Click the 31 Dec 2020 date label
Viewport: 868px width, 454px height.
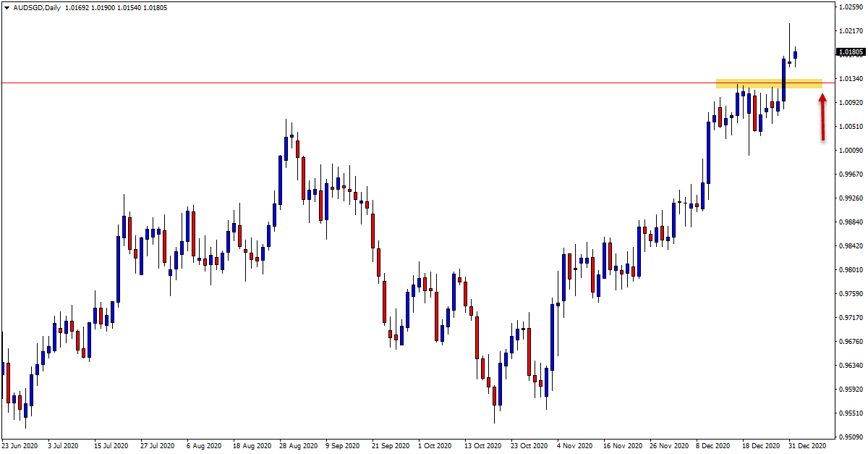coord(807,446)
